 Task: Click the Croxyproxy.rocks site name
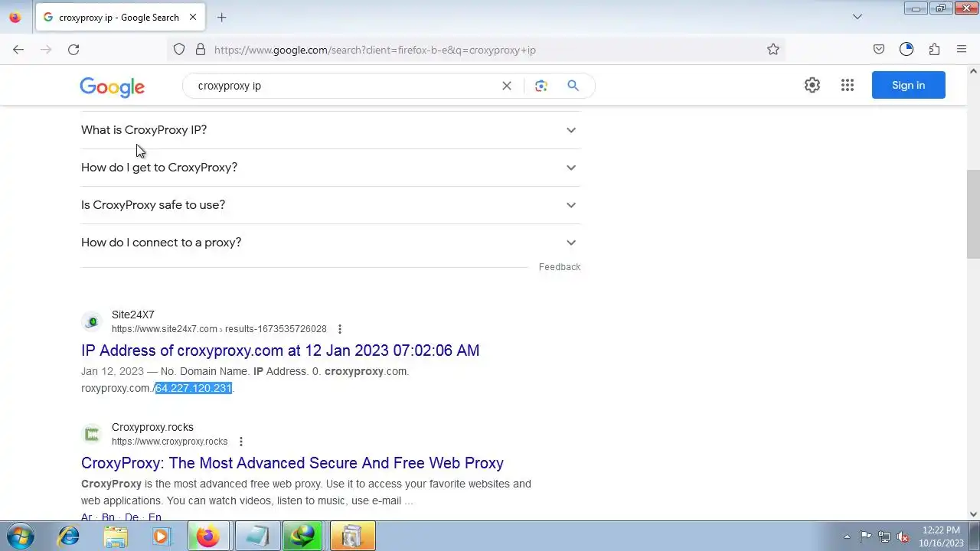coord(152,427)
